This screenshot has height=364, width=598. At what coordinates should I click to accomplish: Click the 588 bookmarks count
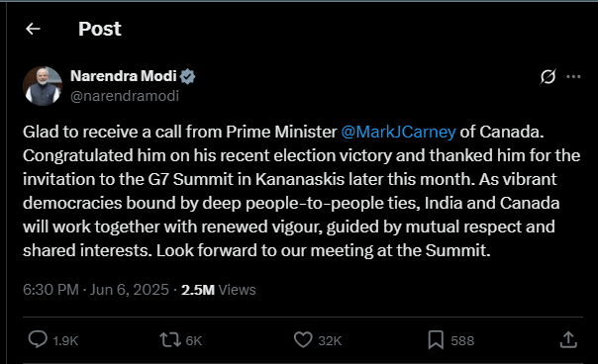click(x=462, y=340)
